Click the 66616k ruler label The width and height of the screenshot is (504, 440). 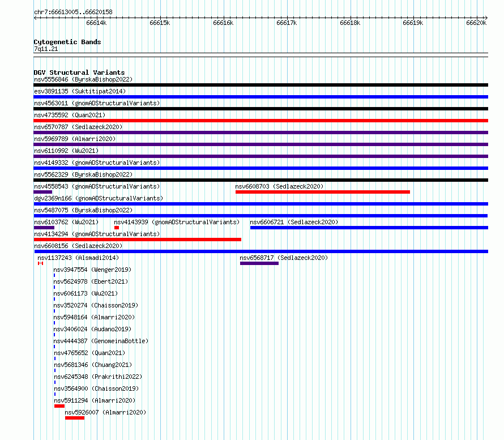(223, 23)
